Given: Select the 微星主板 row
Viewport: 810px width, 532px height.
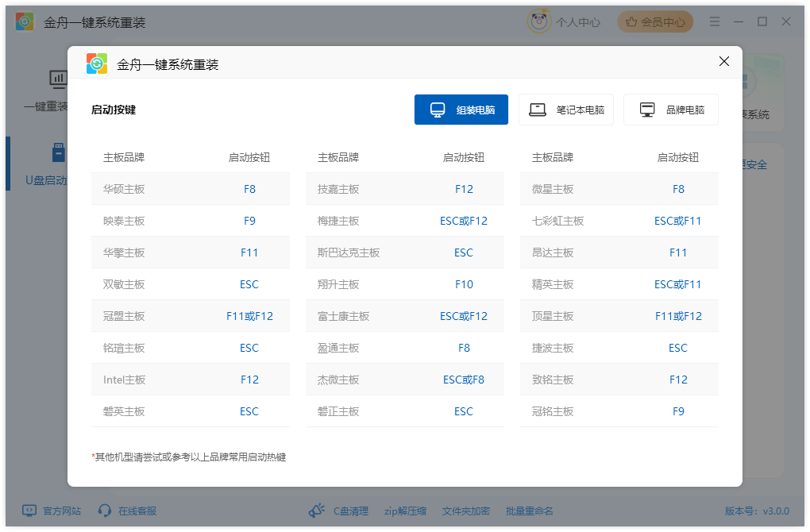Looking at the screenshot, I should pyautogui.click(x=619, y=189).
